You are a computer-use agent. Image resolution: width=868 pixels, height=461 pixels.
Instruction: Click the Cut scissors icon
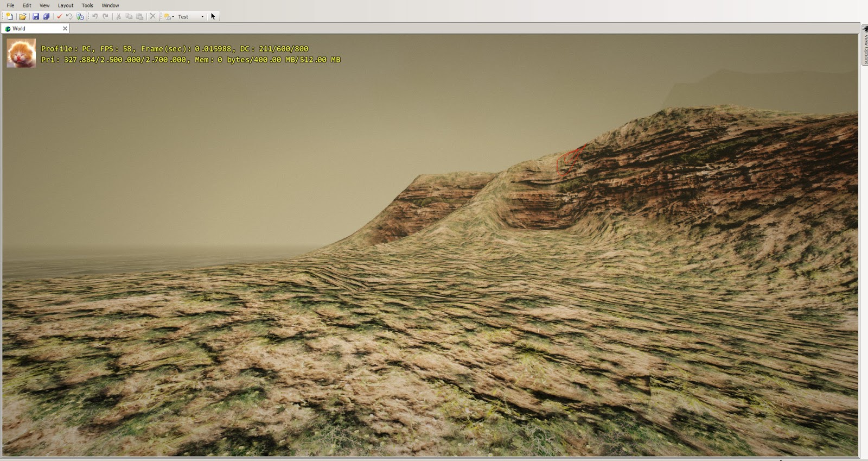119,16
